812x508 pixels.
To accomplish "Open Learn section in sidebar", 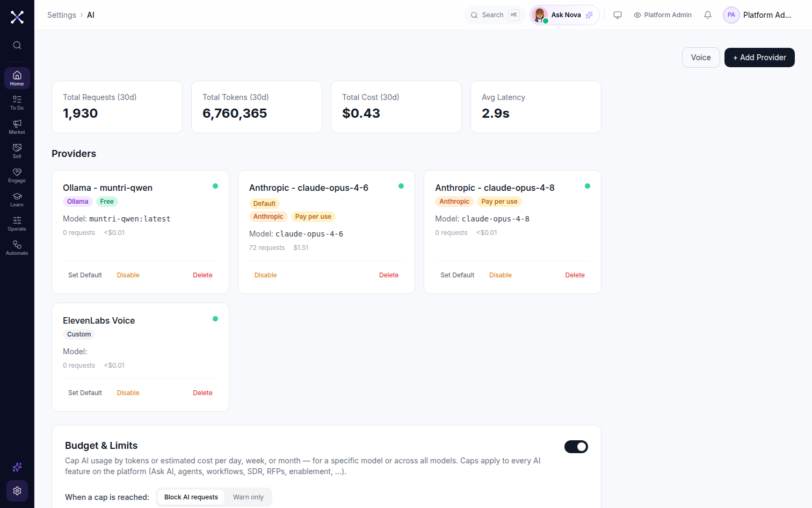I will (x=17, y=199).
